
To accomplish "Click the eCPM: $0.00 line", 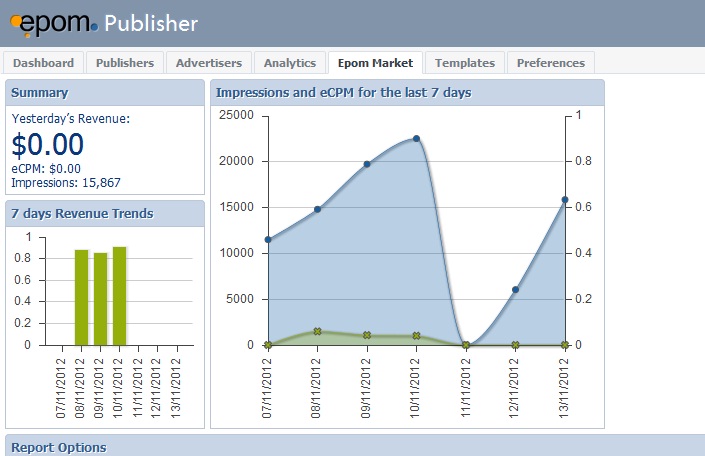I will pos(46,169).
